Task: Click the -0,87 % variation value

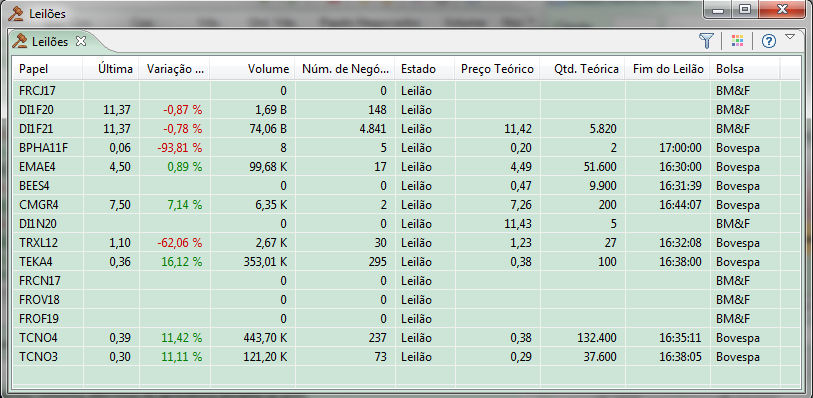Action: pyautogui.click(x=183, y=110)
